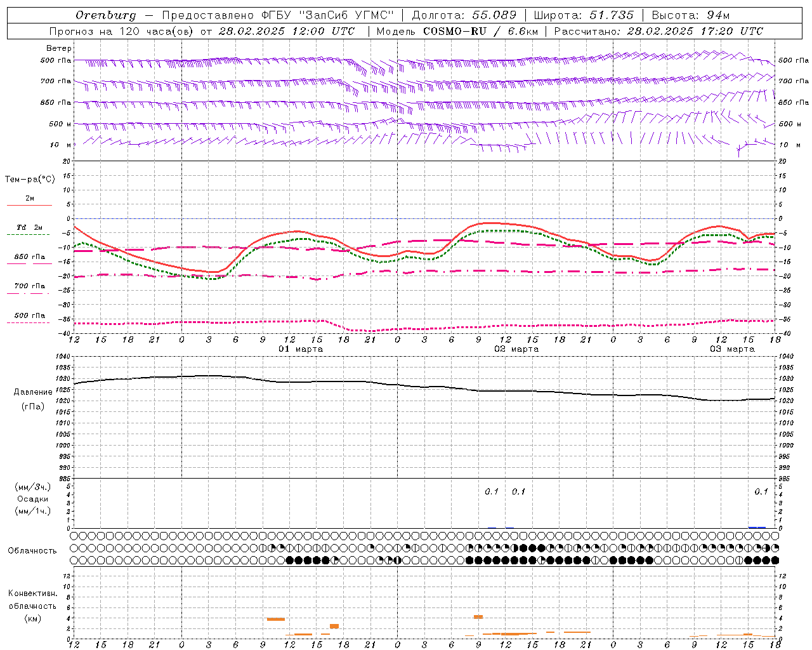Select the "Широта: 51.735" latitude value

pyautogui.click(x=584, y=15)
